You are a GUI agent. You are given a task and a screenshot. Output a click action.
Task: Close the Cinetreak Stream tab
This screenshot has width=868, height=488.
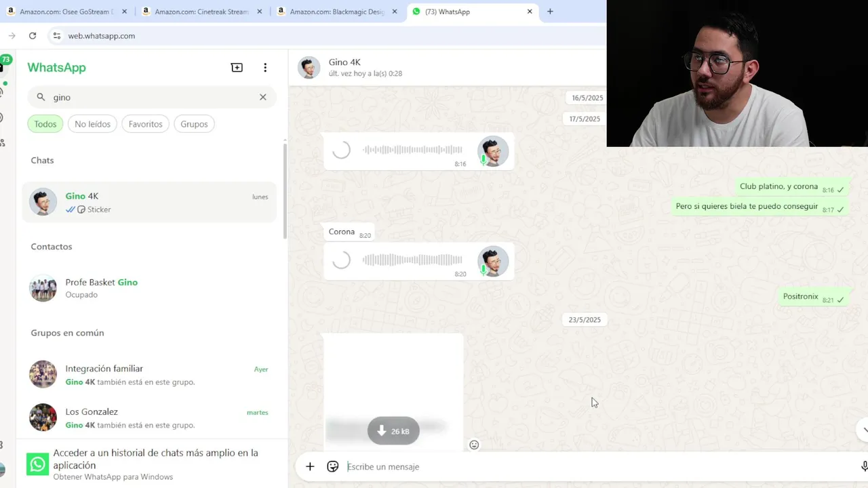pyautogui.click(x=260, y=12)
